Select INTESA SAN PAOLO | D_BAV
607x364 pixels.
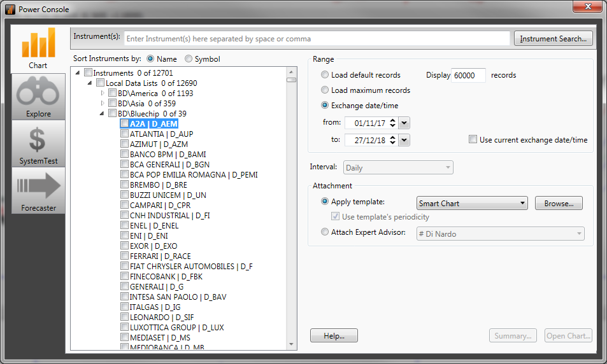[x=178, y=297]
